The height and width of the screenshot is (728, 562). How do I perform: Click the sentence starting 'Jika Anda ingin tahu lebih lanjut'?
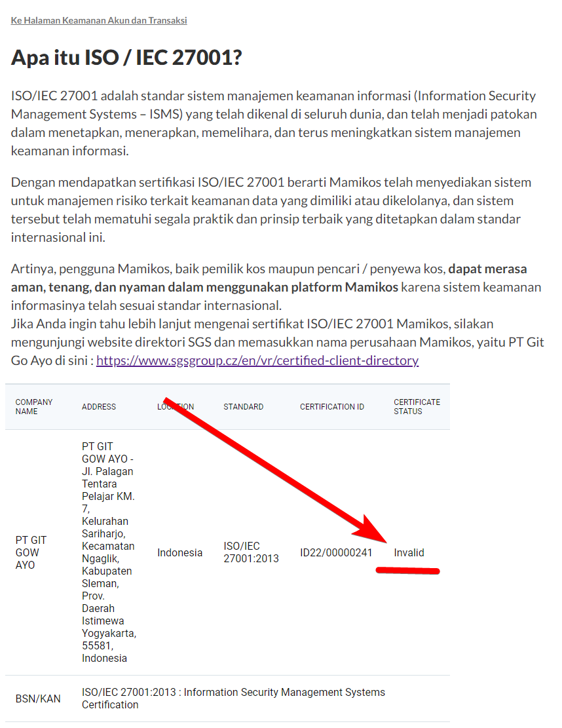click(278, 342)
